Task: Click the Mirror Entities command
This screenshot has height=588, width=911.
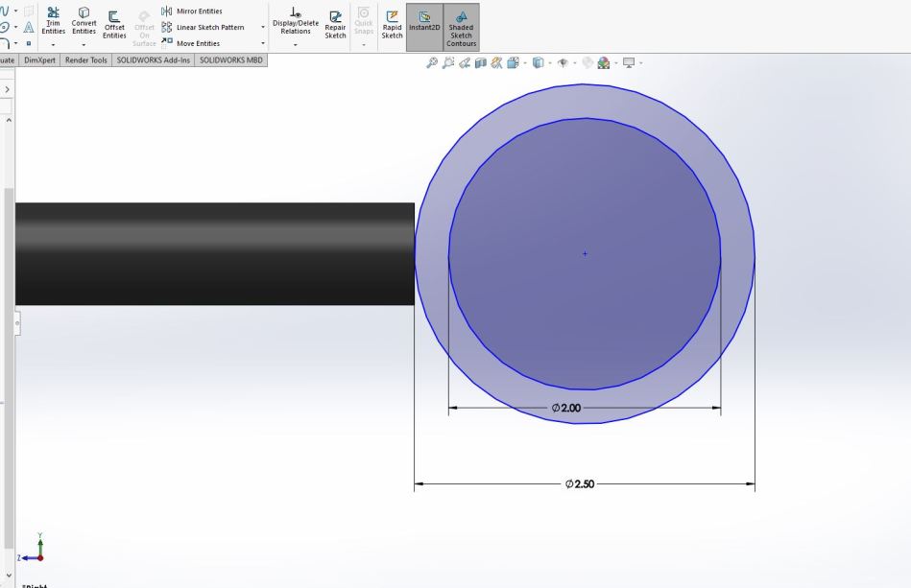Action: (x=198, y=12)
